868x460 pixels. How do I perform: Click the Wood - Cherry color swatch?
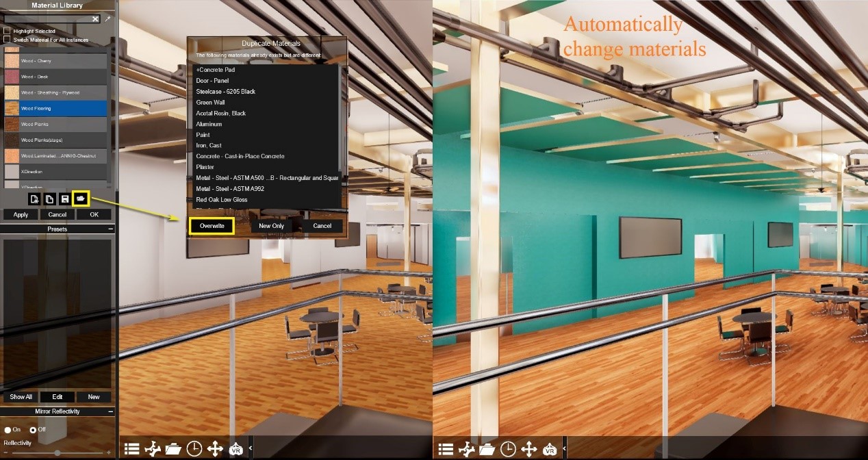[x=12, y=61]
